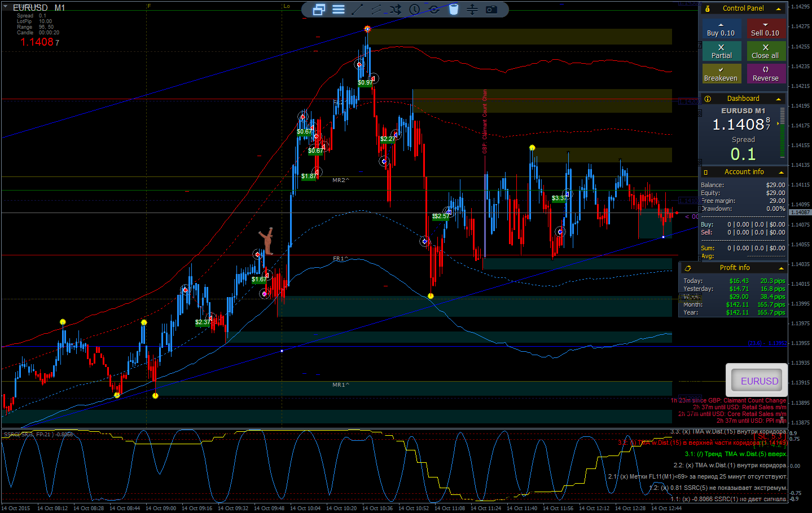812x513 pixels.
Task: Click the Drawdown 0.00% row
Action: point(743,209)
